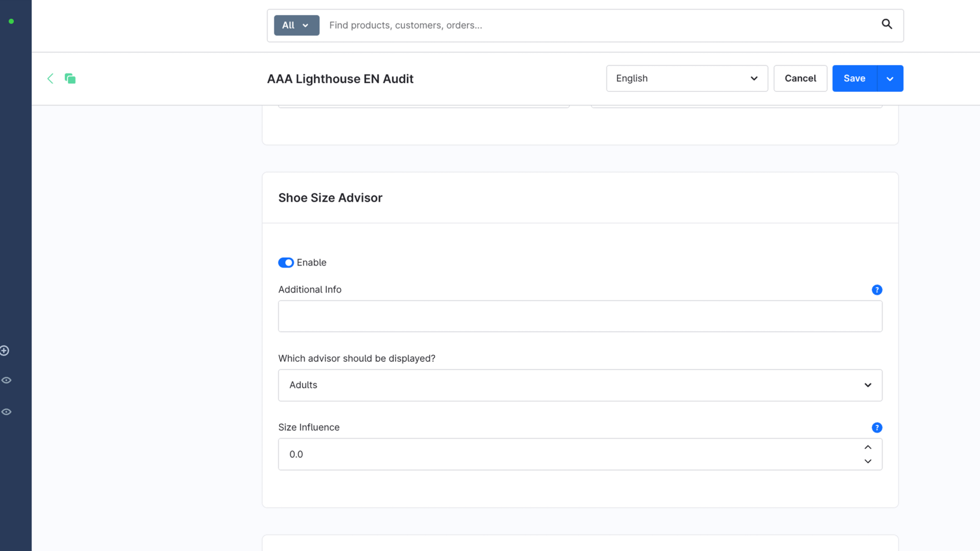Click the lower eye icon in sidebar
Image resolution: width=980 pixels, height=551 pixels.
[6, 412]
